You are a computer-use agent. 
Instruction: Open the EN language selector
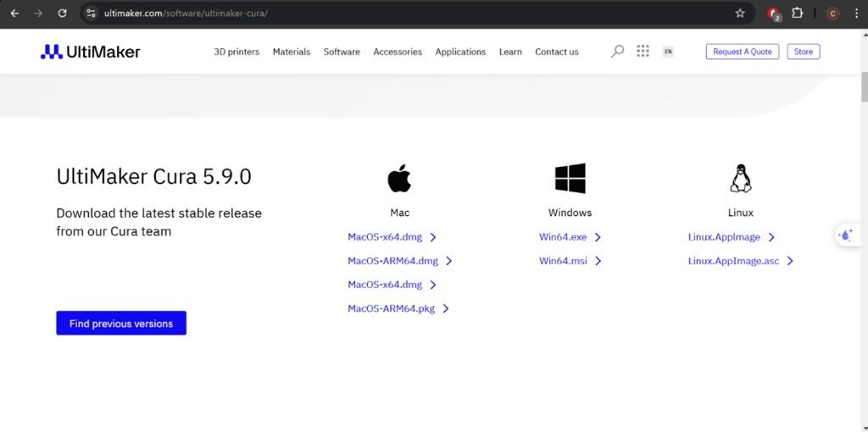point(668,52)
